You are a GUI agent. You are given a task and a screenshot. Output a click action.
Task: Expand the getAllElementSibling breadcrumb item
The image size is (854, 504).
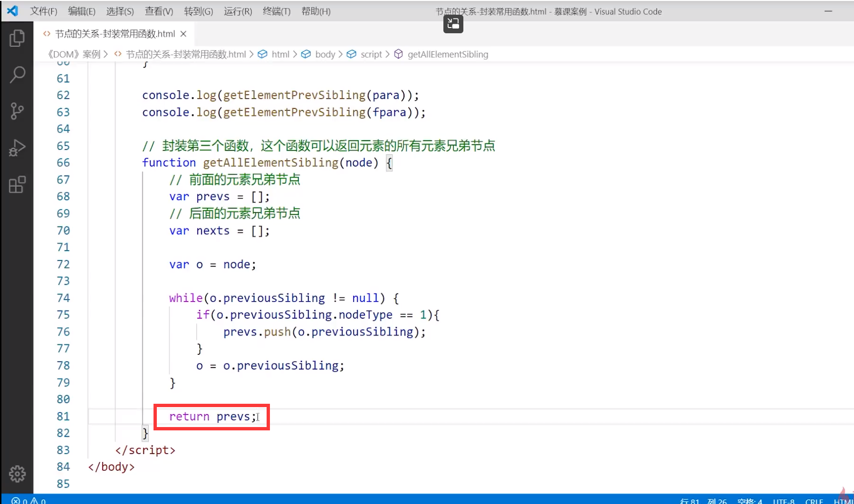point(448,54)
